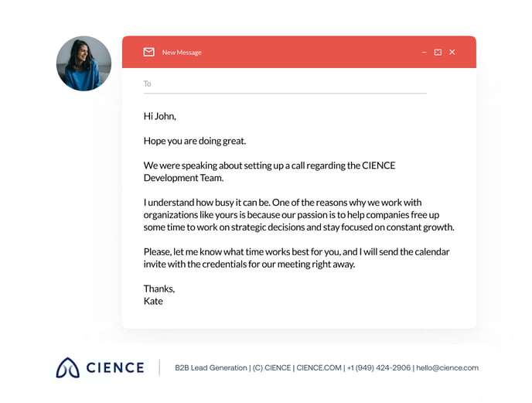Image resolution: width=532 pixels, height=403 pixels.
Task: Click the Kate signature at message end
Action: (x=153, y=301)
